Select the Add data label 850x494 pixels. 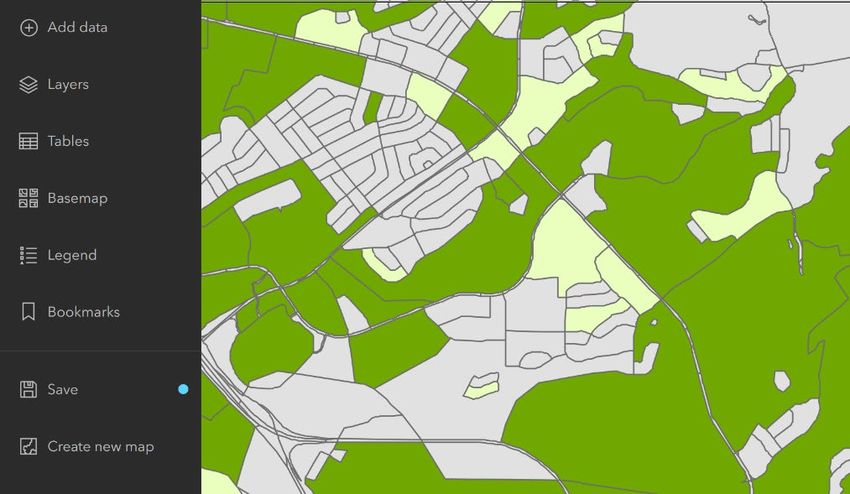(78, 27)
